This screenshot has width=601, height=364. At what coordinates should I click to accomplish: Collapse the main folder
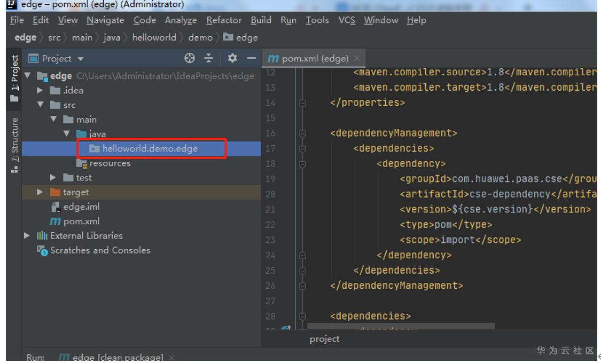coord(53,119)
